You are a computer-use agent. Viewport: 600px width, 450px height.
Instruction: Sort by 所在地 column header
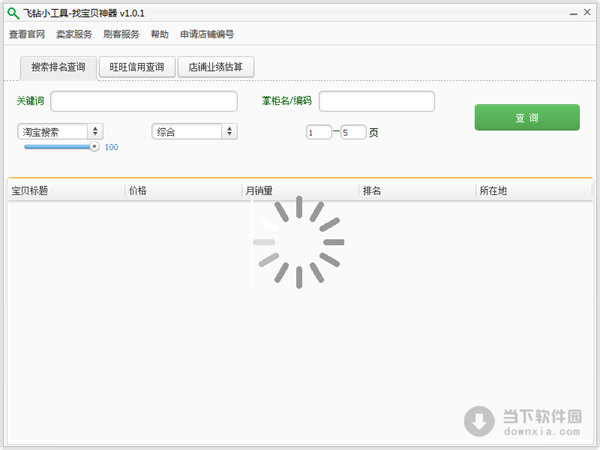[534, 191]
